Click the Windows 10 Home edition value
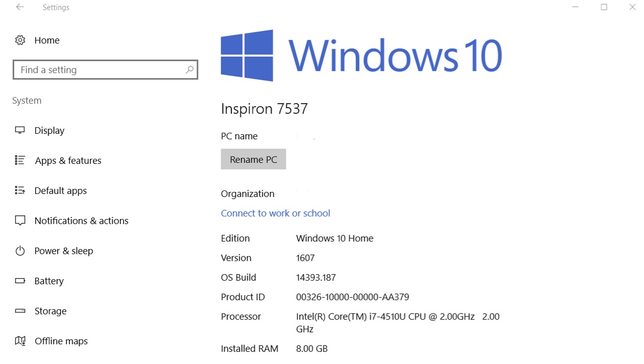This screenshot has width=644, height=364. click(335, 238)
